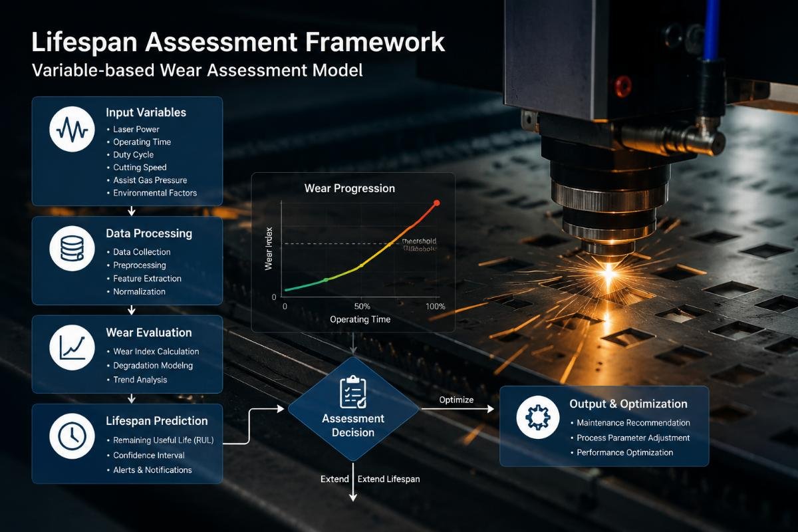Select Environmental Factors item
798x532 pixels.
coord(155,193)
